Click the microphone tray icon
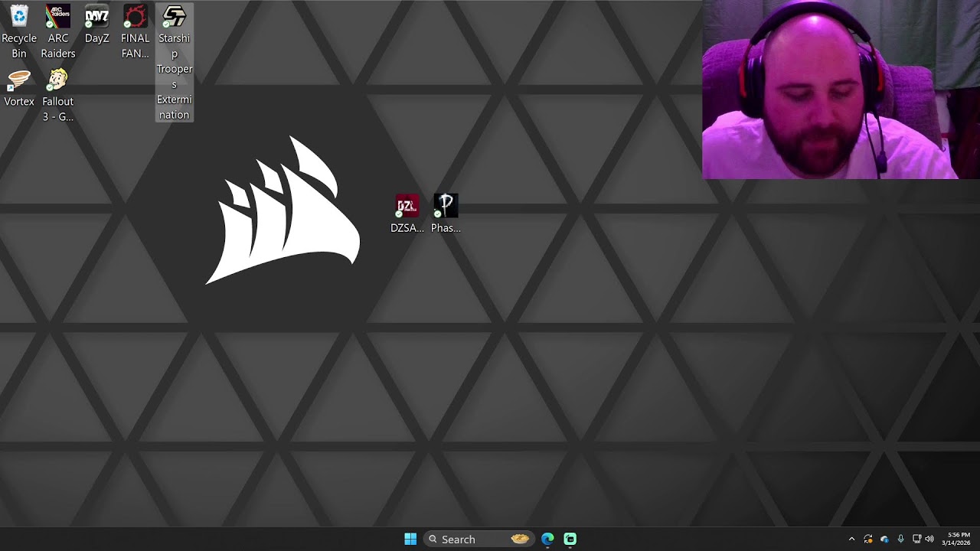The image size is (980, 551). point(900,540)
